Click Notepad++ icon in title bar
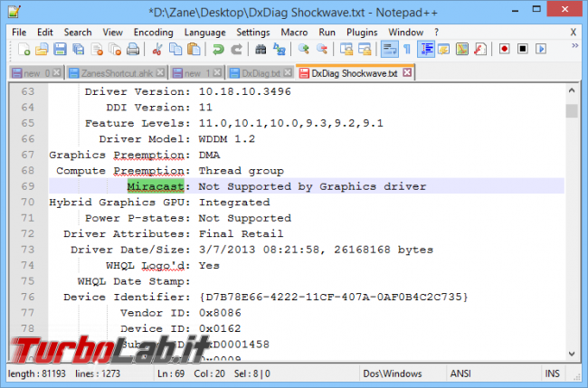The image size is (588, 388). (14, 12)
